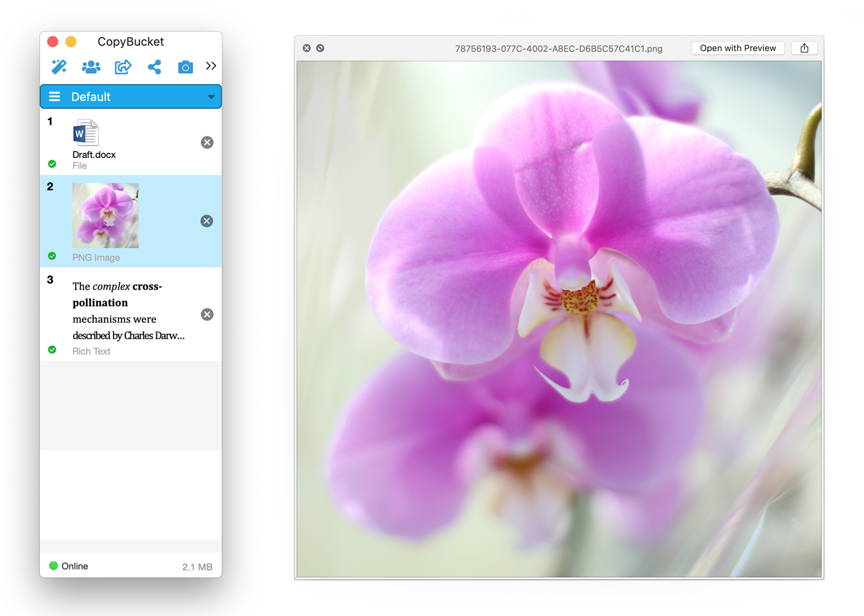The width and height of the screenshot is (864, 616).
Task: Click the camera screenshot icon
Action: 186,67
